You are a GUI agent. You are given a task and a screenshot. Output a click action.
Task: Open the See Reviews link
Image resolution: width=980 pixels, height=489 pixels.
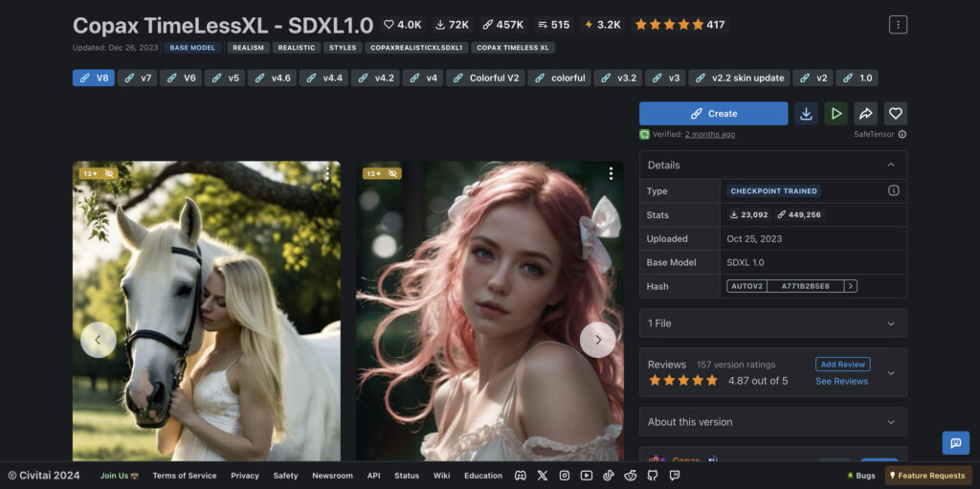(841, 382)
